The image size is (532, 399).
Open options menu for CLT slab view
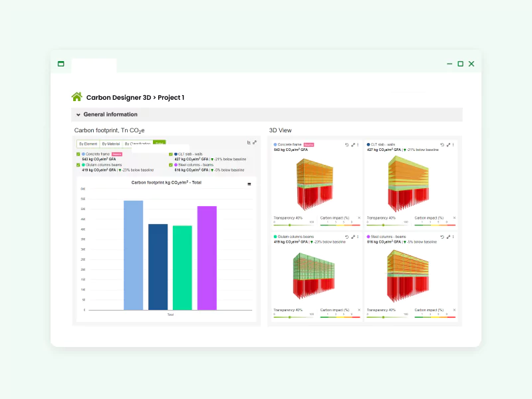pyautogui.click(x=454, y=144)
